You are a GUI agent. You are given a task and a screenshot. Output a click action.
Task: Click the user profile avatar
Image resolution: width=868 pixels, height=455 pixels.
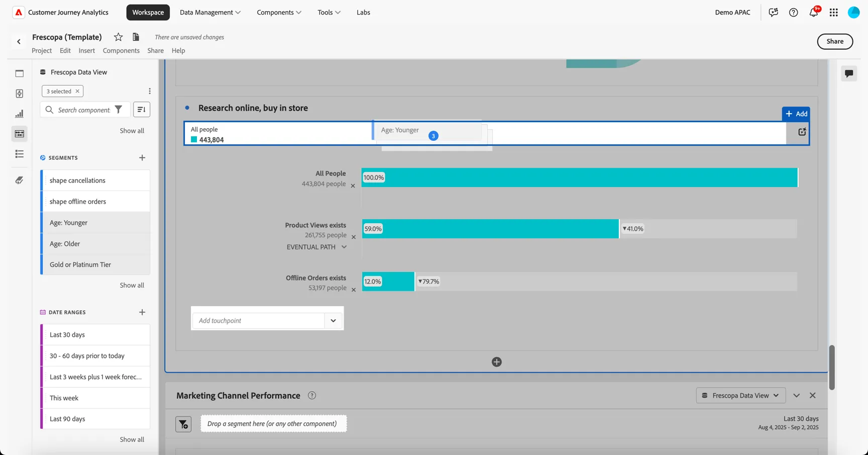point(854,12)
